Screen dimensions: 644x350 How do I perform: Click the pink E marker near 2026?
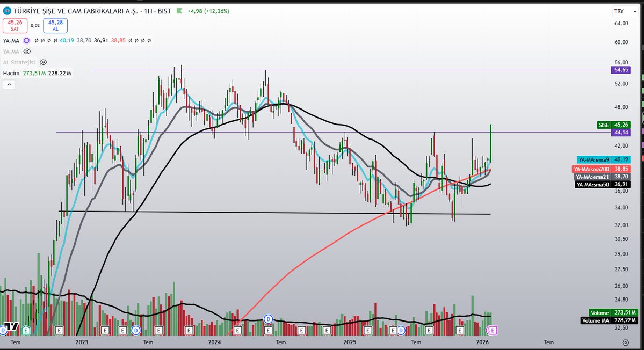coord(492,330)
